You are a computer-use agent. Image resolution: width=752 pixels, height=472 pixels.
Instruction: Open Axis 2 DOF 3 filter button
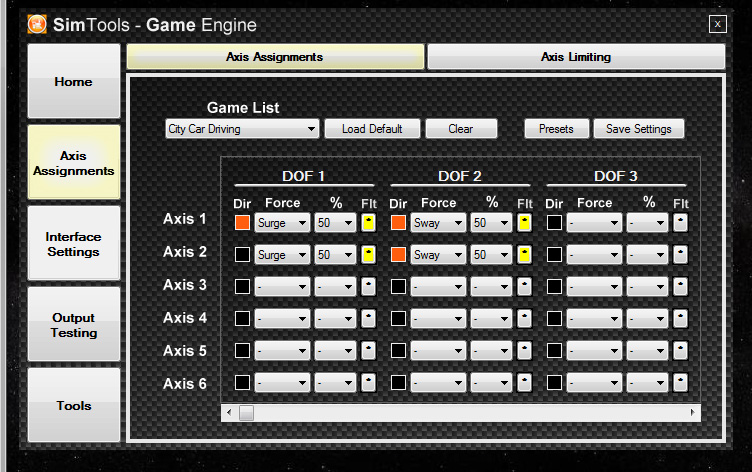click(680, 255)
